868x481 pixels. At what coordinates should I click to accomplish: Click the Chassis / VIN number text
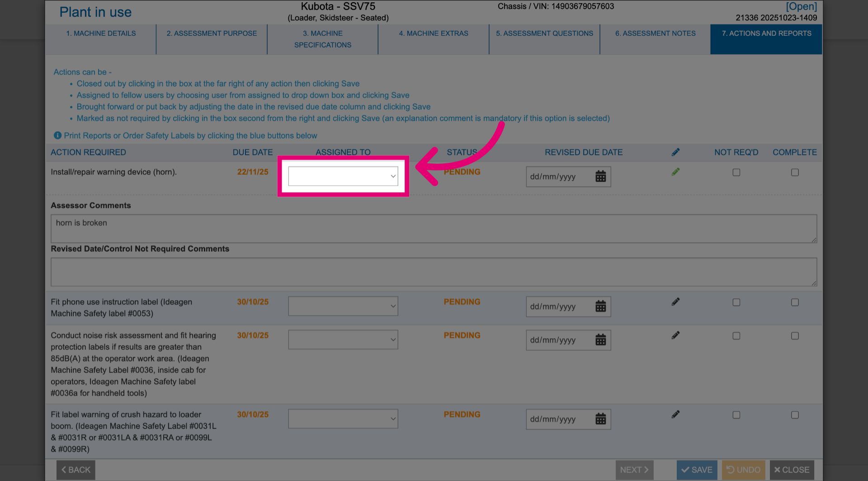(x=556, y=6)
